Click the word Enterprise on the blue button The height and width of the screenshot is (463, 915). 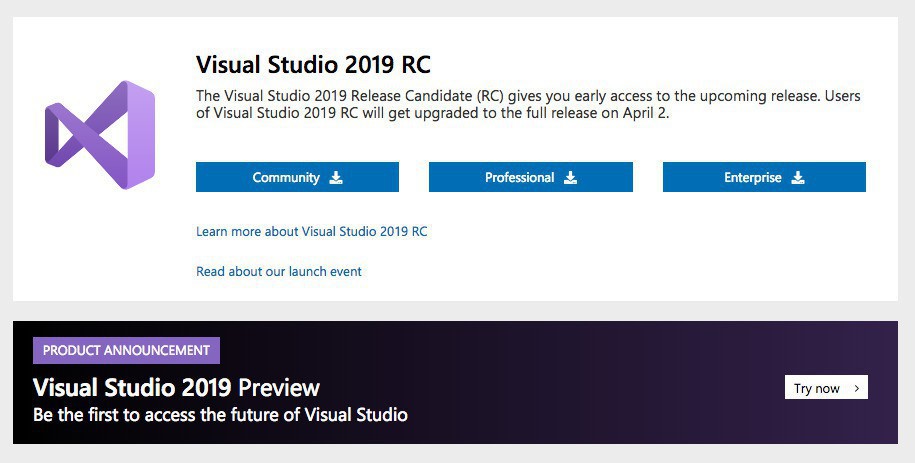753,178
